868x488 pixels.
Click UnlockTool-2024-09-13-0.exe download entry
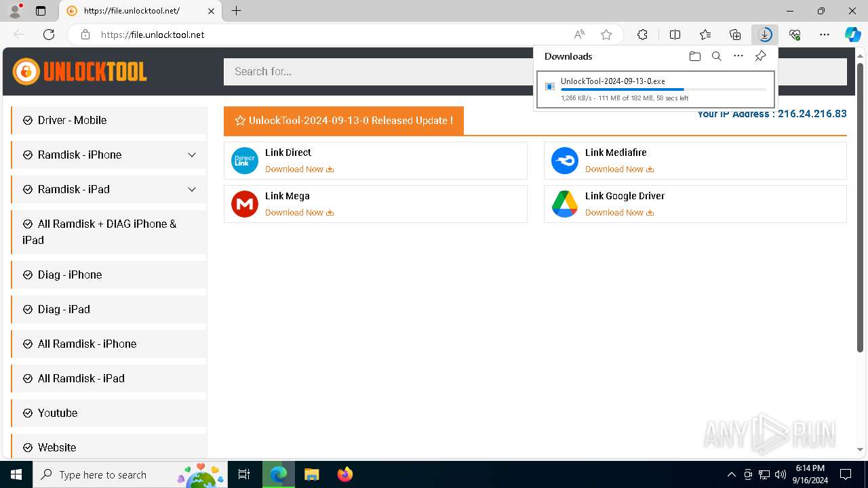tap(656, 89)
